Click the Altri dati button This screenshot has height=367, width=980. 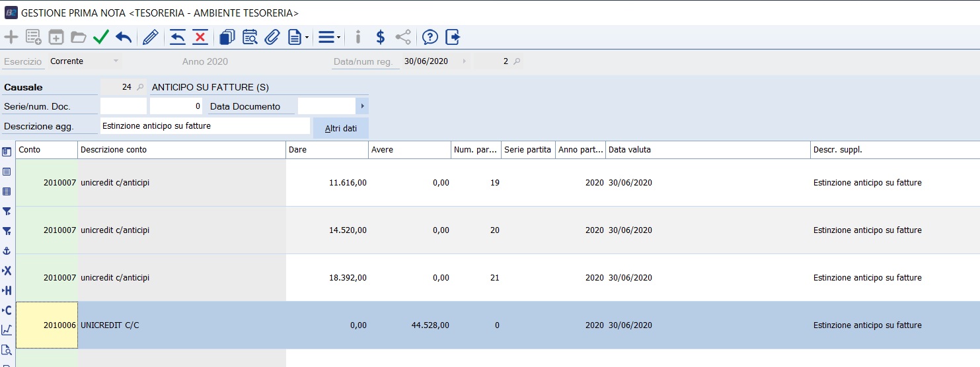(x=341, y=128)
